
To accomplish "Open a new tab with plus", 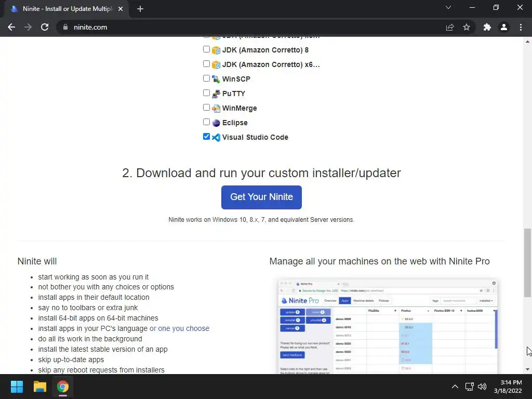I will pyautogui.click(x=140, y=9).
